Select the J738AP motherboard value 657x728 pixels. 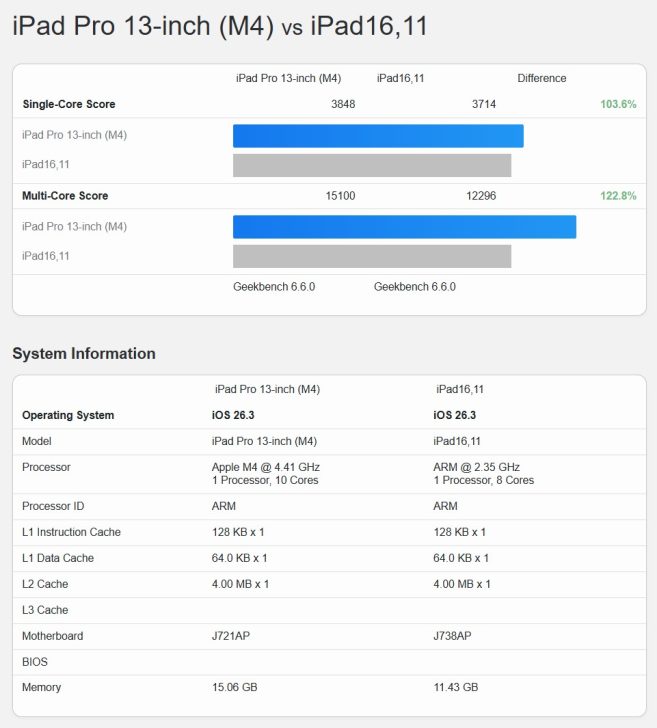[452, 636]
